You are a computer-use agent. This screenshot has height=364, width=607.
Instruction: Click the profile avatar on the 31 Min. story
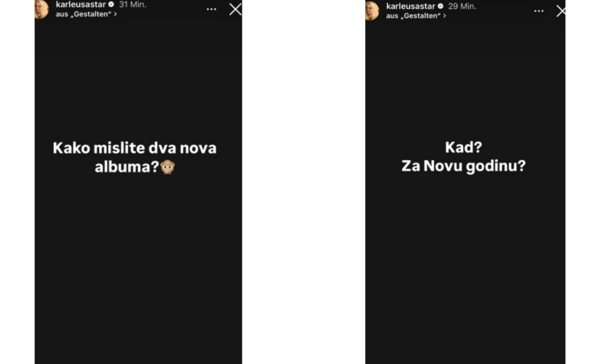(42, 9)
